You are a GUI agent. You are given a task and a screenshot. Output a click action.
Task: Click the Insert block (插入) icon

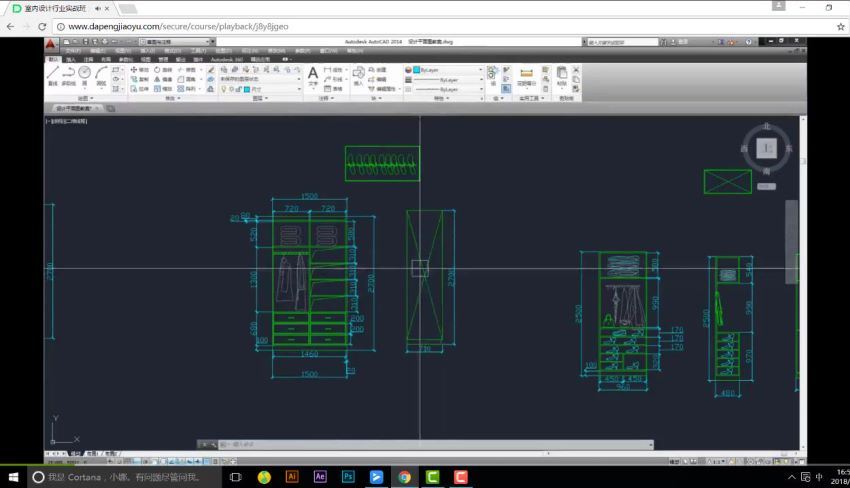pos(358,76)
